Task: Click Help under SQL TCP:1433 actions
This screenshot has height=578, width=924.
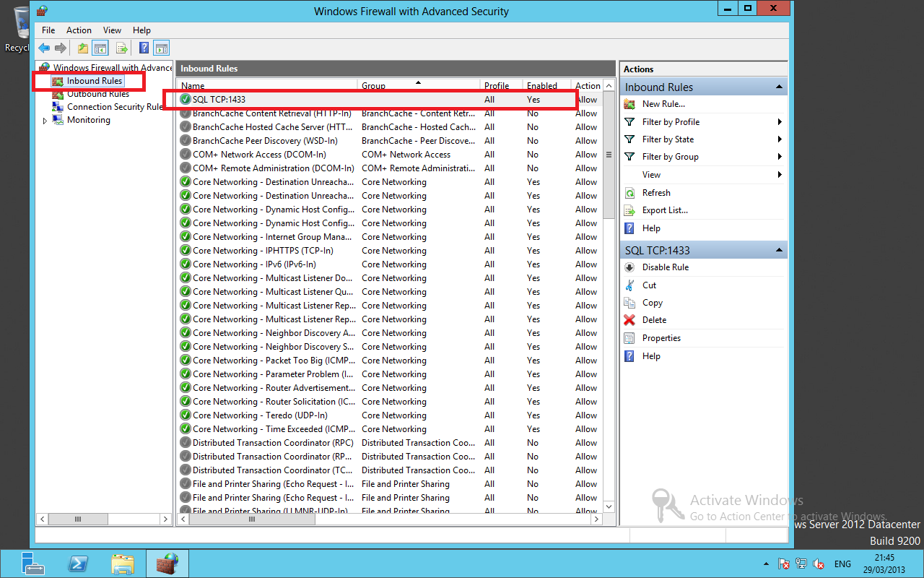Action: tap(651, 356)
